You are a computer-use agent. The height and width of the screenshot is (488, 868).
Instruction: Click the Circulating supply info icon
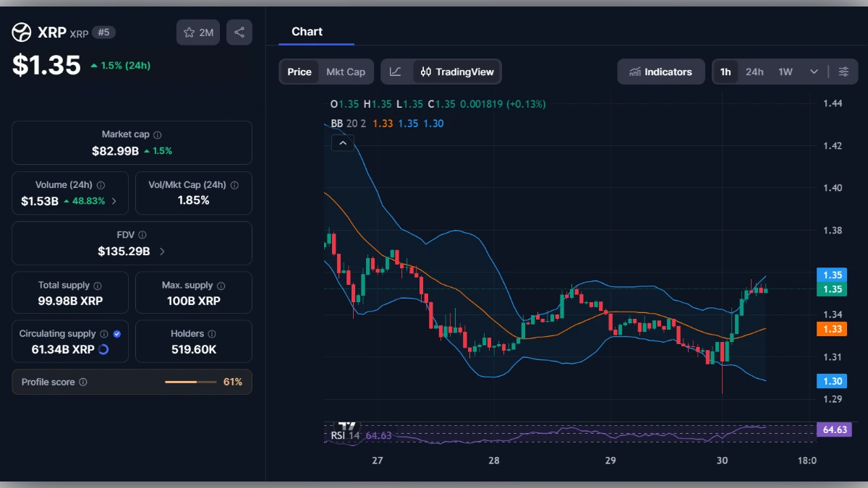click(104, 334)
